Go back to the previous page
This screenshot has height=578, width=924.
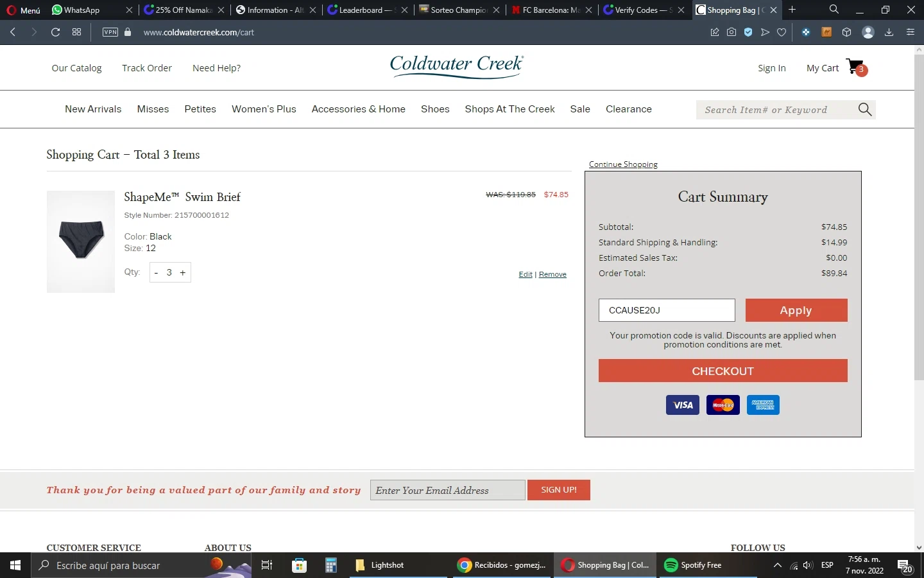pos(13,32)
